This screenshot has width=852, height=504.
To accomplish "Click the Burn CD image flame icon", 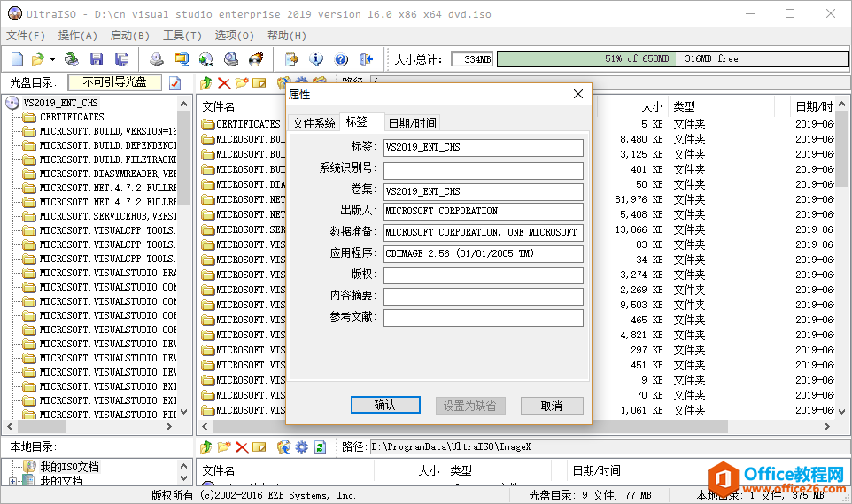I will [x=257, y=59].
